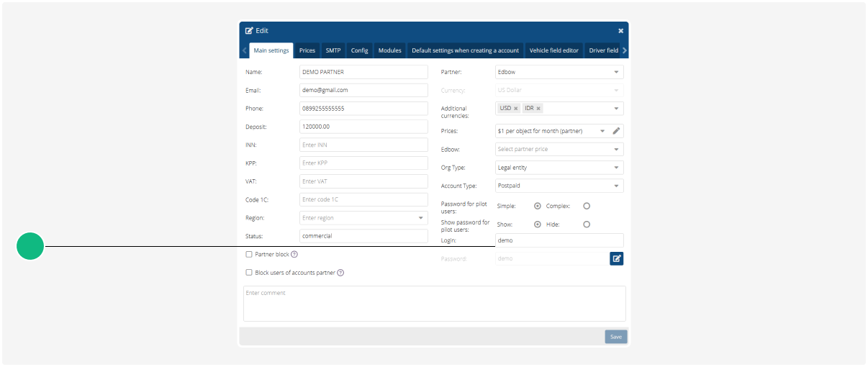Viewport: 868px width, 367px height.
Task: Open the Partner dropdown showing Edbow
Action: point(559,72)
